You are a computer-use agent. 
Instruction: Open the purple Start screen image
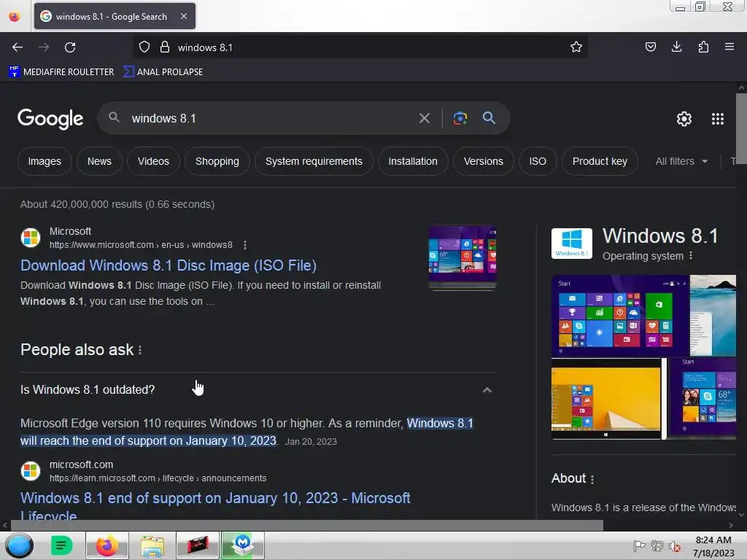(x=620, y=316)
